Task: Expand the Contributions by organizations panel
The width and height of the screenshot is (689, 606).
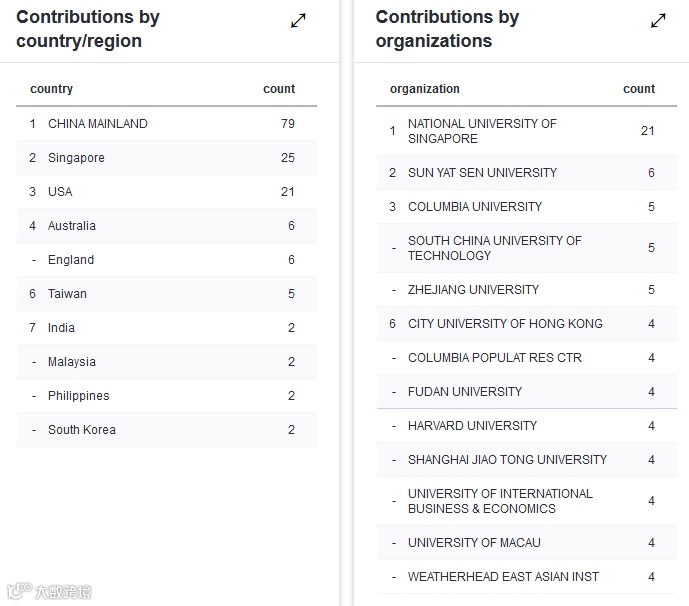Action: [x=658, y=21]
